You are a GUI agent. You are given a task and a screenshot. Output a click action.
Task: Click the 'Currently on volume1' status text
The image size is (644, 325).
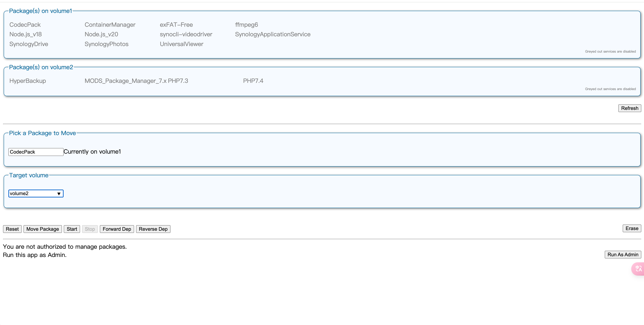tap(92, 152)
